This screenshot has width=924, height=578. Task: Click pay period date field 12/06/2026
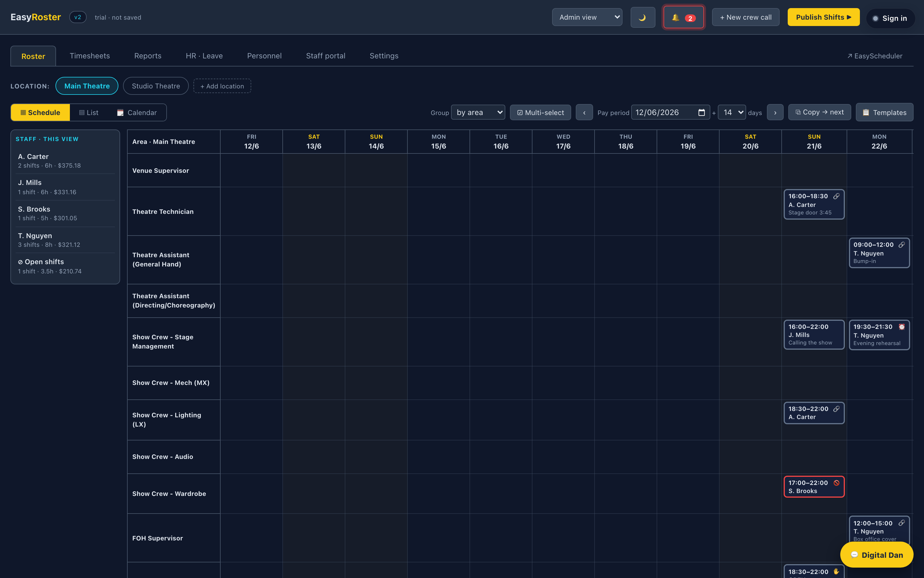click(x=670, y=112)
